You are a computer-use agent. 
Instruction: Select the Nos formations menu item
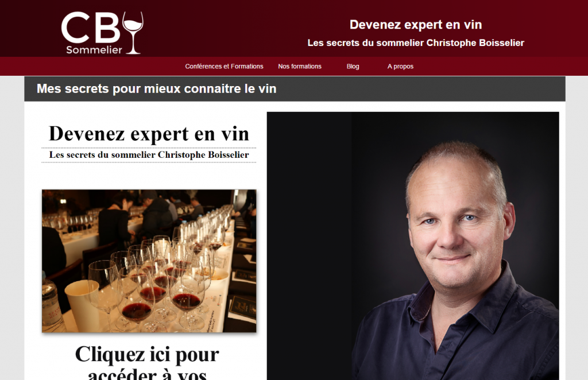300,67
